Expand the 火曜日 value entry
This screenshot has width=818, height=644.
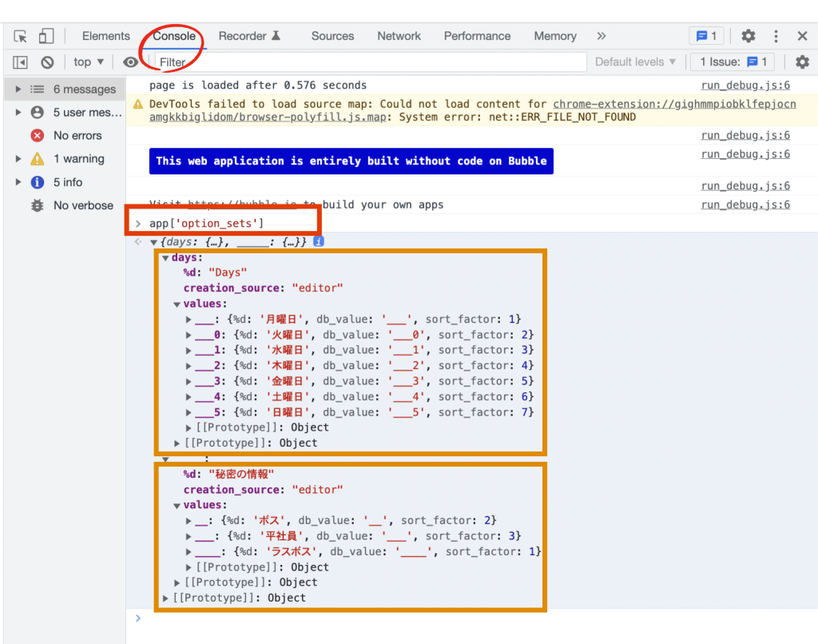pyautogui.click(x=189, y=335)
